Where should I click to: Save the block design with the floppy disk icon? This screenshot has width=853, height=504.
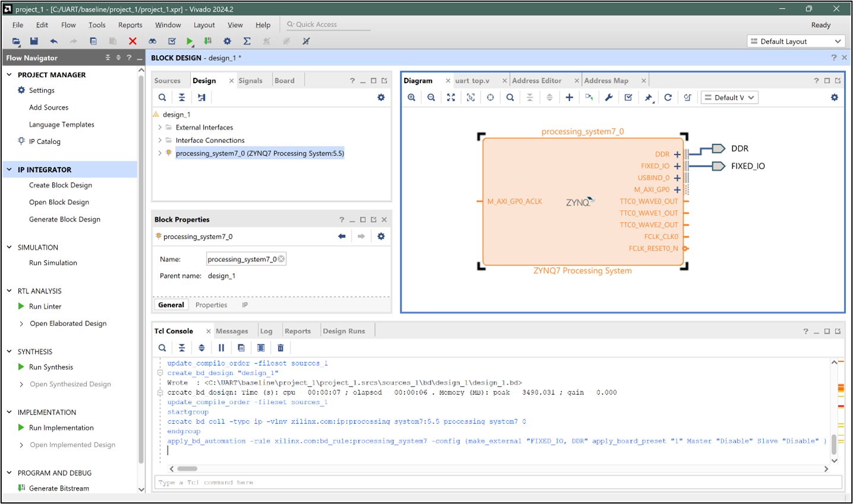pyautogui.click(x=34, y=41)
